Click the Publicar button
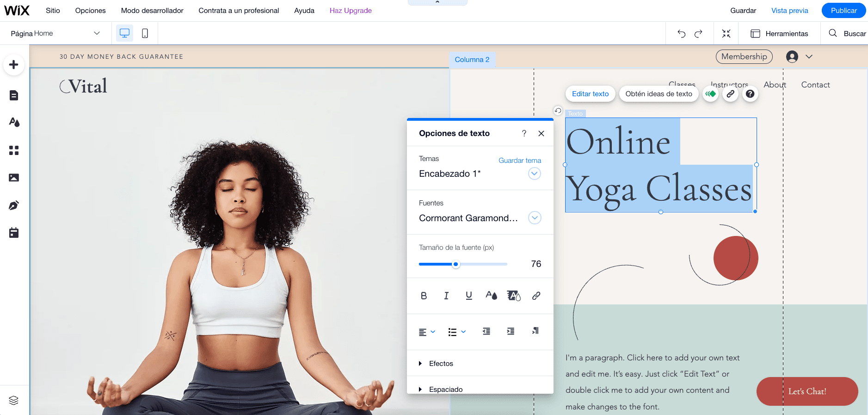Image resolution: width=868 pixels, height=415 pixels. click(844, 10)
